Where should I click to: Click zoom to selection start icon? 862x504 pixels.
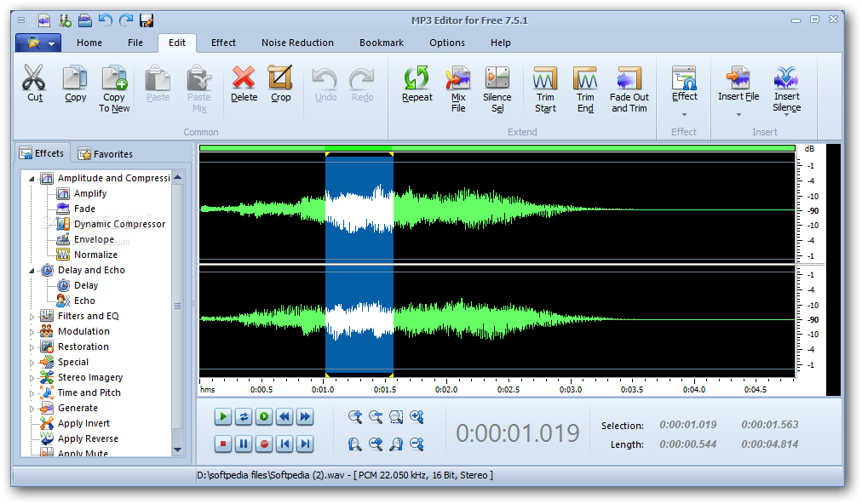355,444
